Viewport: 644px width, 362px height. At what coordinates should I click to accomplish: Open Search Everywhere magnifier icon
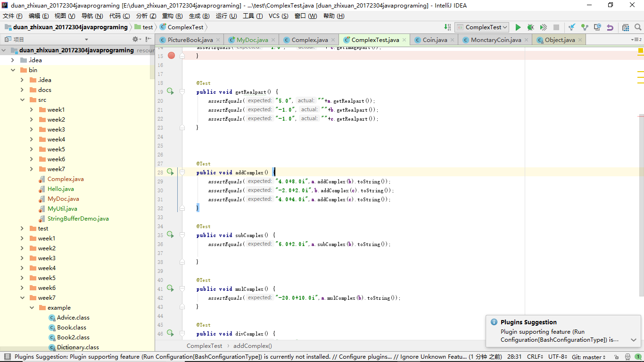click(638, 27)
